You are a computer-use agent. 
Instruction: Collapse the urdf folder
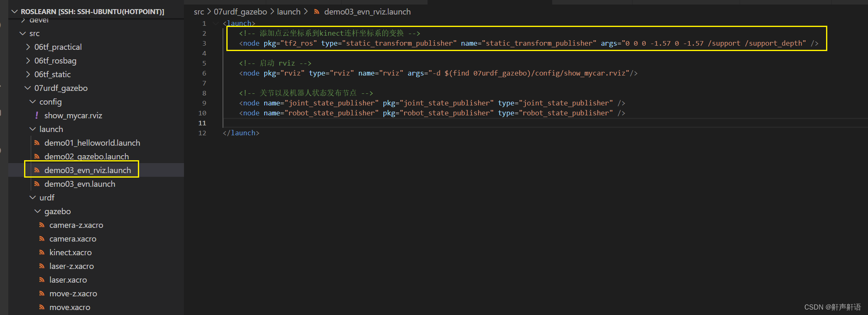[33, 198]
